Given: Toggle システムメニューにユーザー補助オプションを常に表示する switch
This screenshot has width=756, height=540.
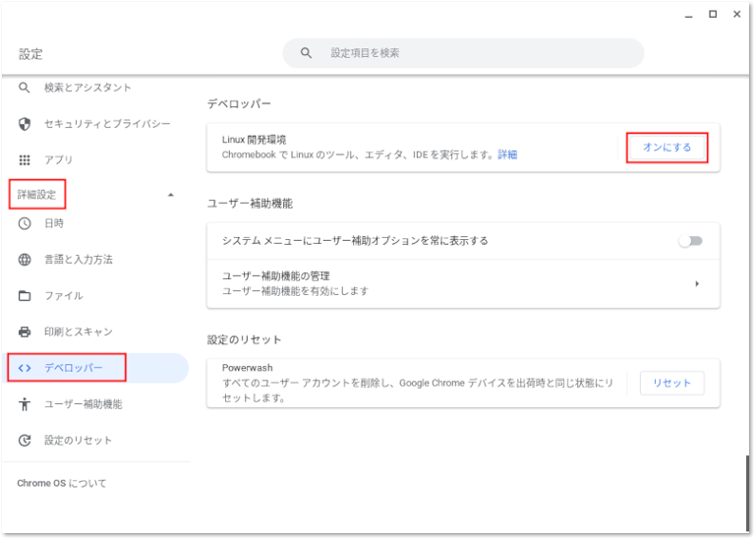Looking at the screenshot, I should 690,241.
